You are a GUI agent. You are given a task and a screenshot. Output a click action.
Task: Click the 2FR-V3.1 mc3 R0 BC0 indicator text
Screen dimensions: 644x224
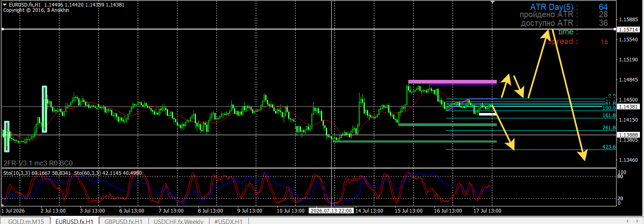tap(38, 163)
